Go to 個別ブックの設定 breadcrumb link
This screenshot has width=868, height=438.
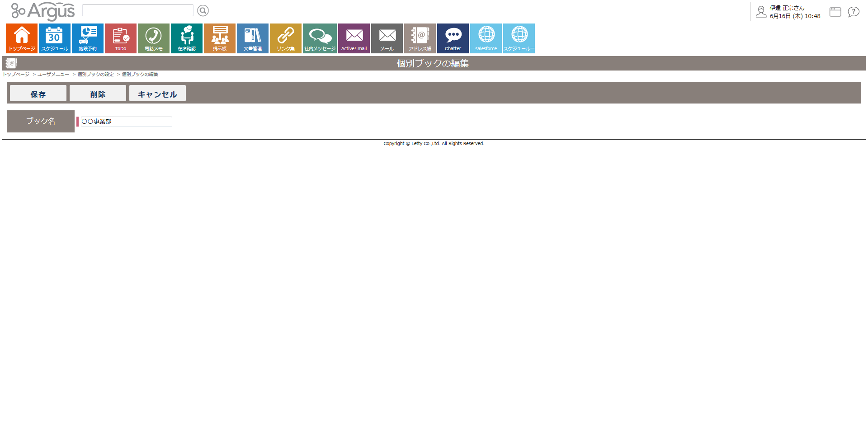point(95,74)
